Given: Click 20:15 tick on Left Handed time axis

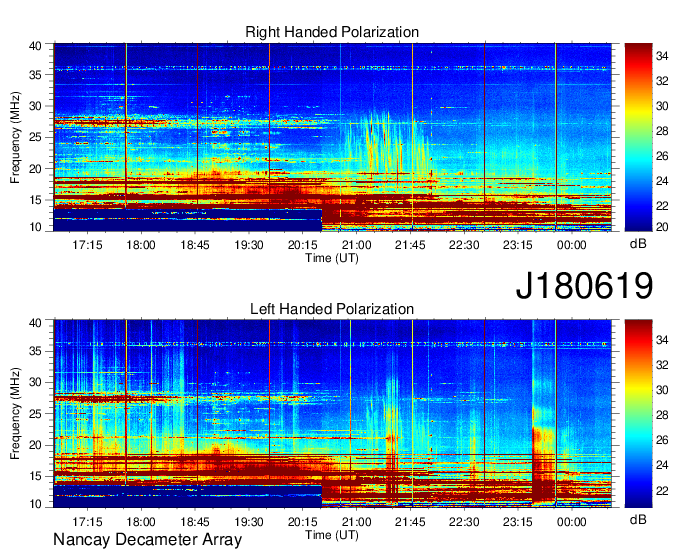Looking at the screenshot, I should point(303,522).
